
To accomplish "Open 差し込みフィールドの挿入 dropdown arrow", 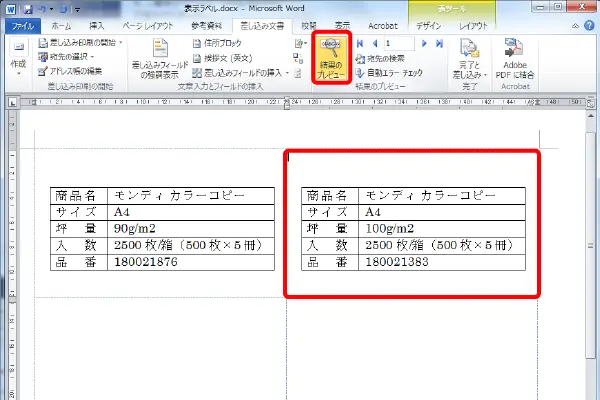I will [x=287, y=73].
